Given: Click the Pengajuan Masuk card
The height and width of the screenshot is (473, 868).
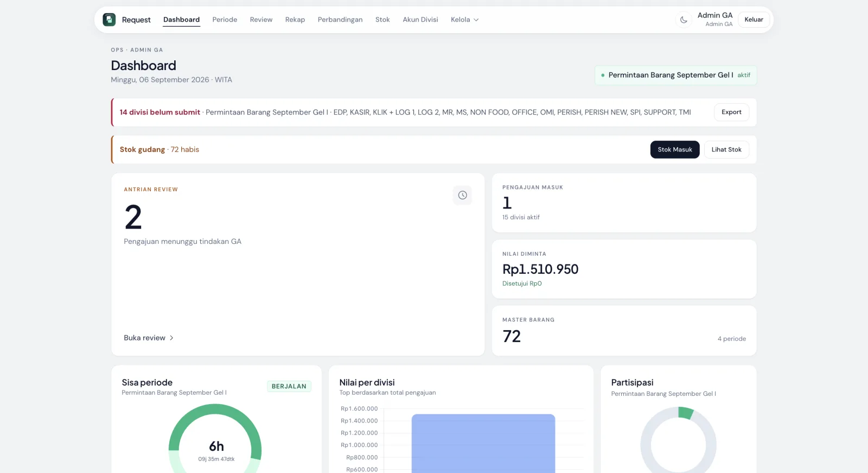Looking at the screenshot, I should [624, 203].
